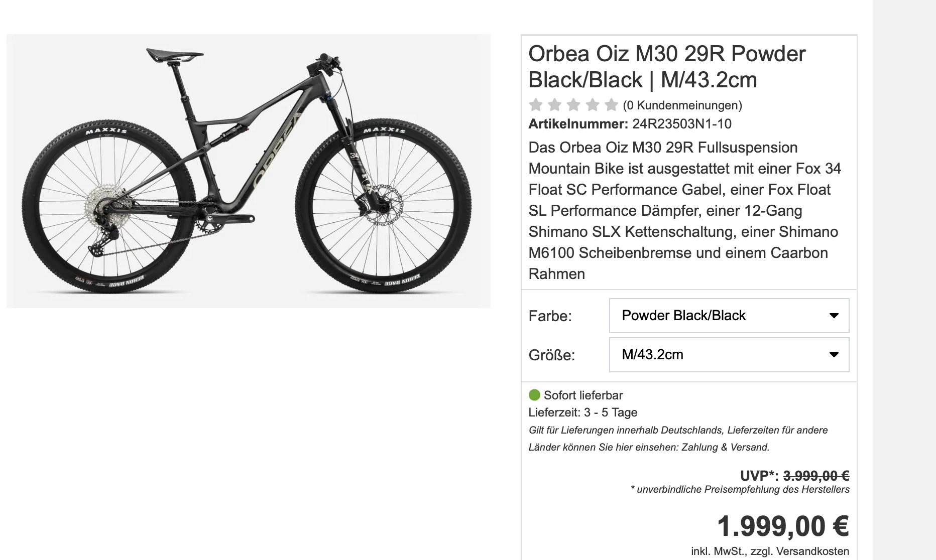Click the third rating star
This screenshot has width=936, height=560.
573,105
